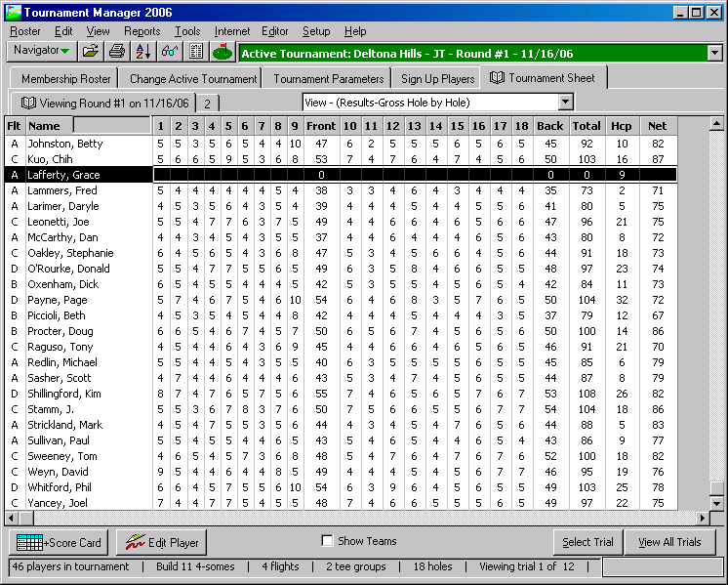Click the Hcp column header
The width and height of the screenshot is (728, 585).
point(622,126)
